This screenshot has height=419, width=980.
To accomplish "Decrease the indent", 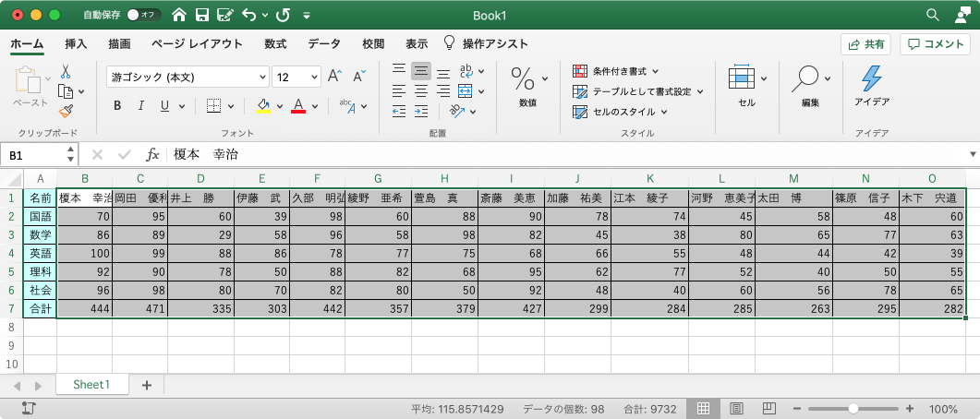I will 399,111.
